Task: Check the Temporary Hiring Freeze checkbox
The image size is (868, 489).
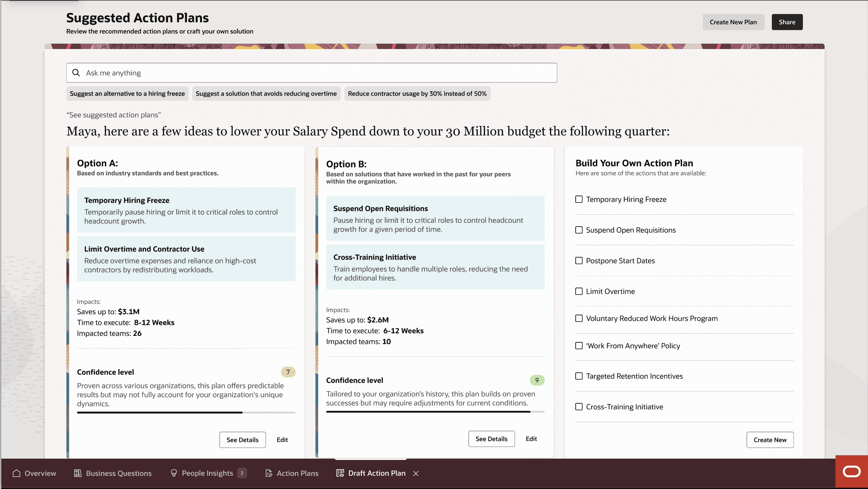Action: pos(579,199)
